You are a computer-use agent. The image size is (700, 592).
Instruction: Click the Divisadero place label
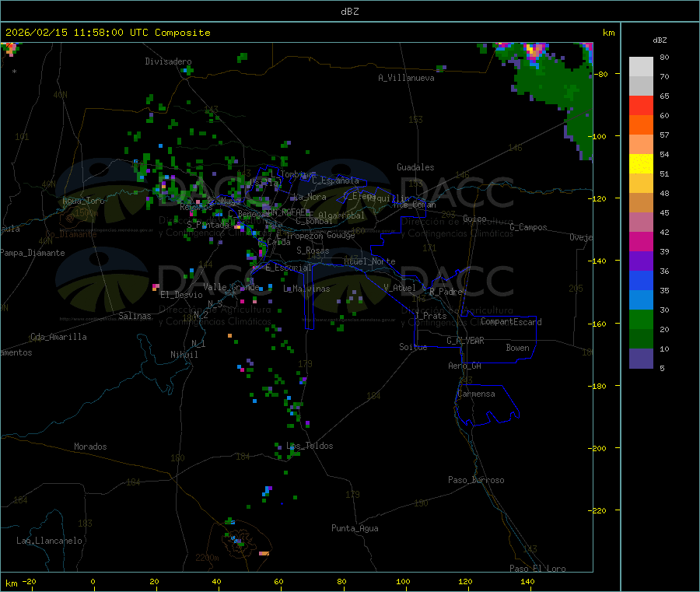(168, 61)
